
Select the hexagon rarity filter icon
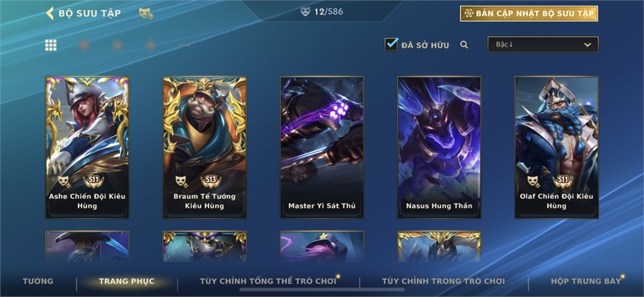pyautogui.click(x=84, y=45)
